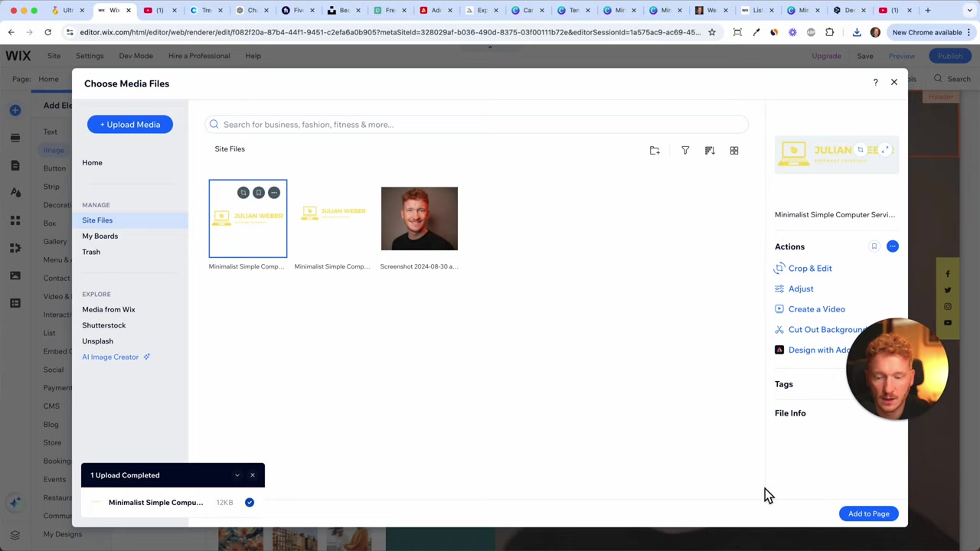This screenshot has height=551, width=980.
Task: Click Crop & Edit in Actions
Action: coord(803,268)
